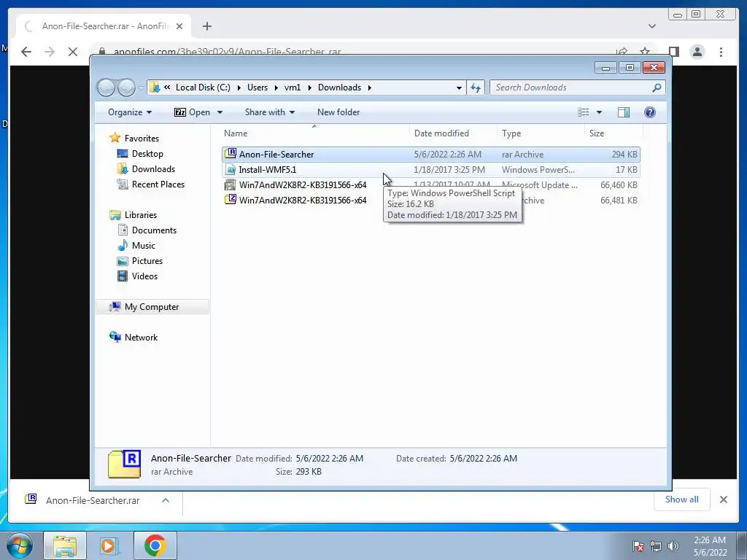
Task: Expand the address bar history dropdown
Action: click(459, 87)
